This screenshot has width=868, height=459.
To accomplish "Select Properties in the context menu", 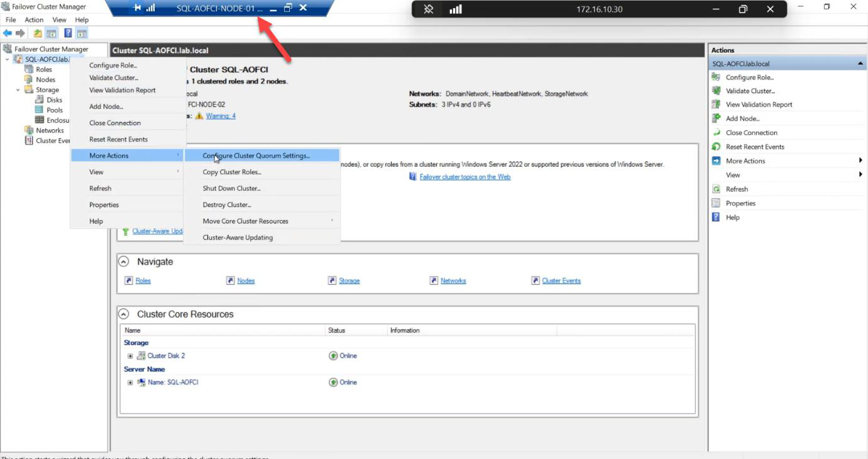I will click(x=128, y=204).
